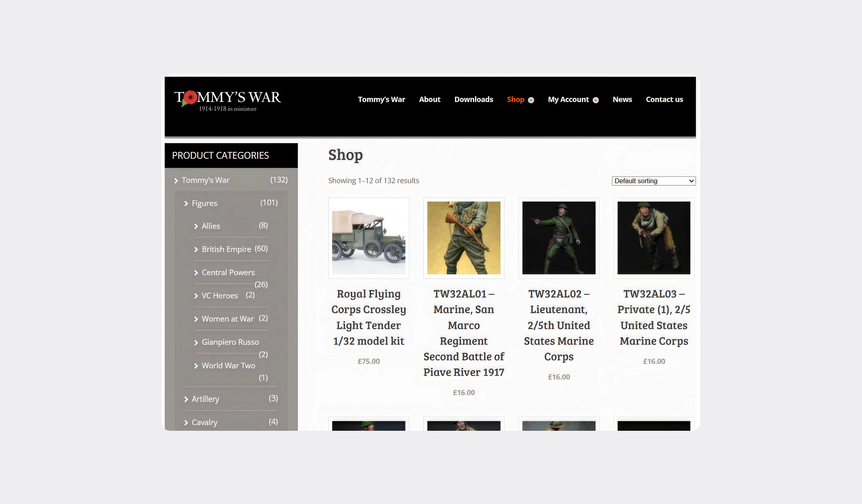Open the Crossley Light Tender thumbnail
The image size is (862, 504).
pyautogui.click(x=369, y=238)
